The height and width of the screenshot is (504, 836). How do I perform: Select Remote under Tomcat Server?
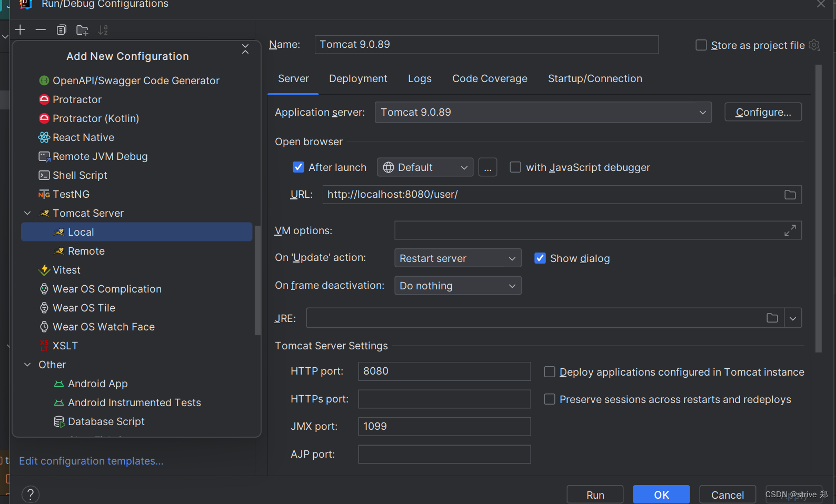click(137, 251)
